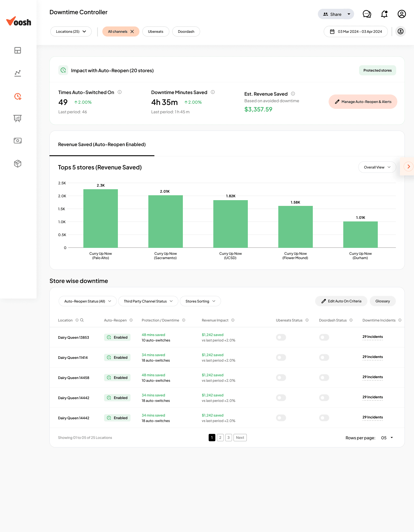Show info for Times Auto-Switched On
The height and width of the screenshot is (532, 414).
coord(120,92)
